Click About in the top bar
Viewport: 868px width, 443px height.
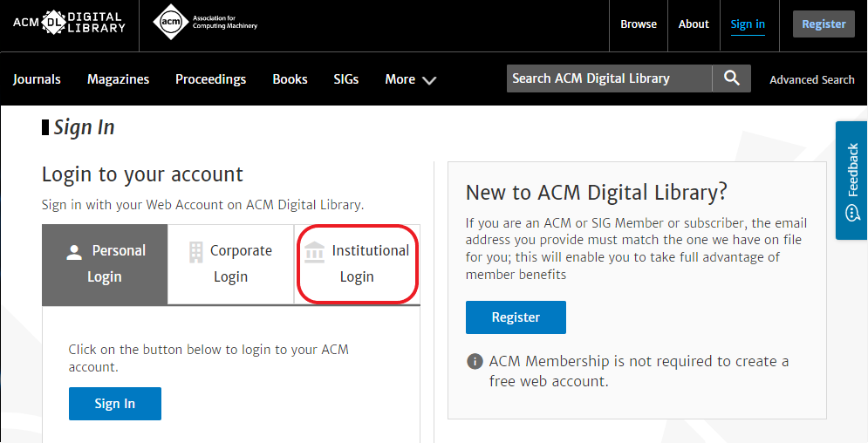(694, 24)
